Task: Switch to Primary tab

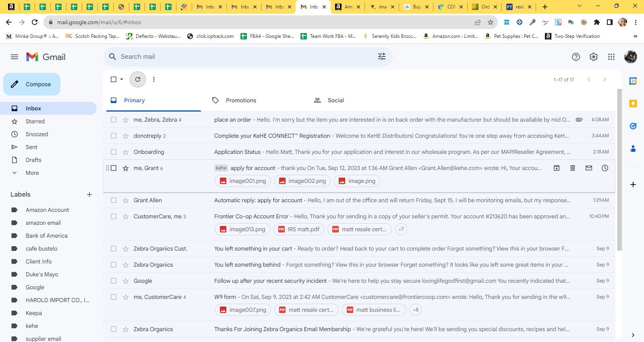Action: (153, 100)
